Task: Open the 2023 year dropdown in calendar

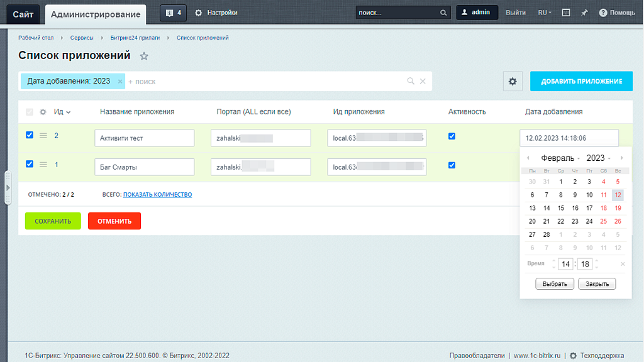Action: click(x=598, y=158)
